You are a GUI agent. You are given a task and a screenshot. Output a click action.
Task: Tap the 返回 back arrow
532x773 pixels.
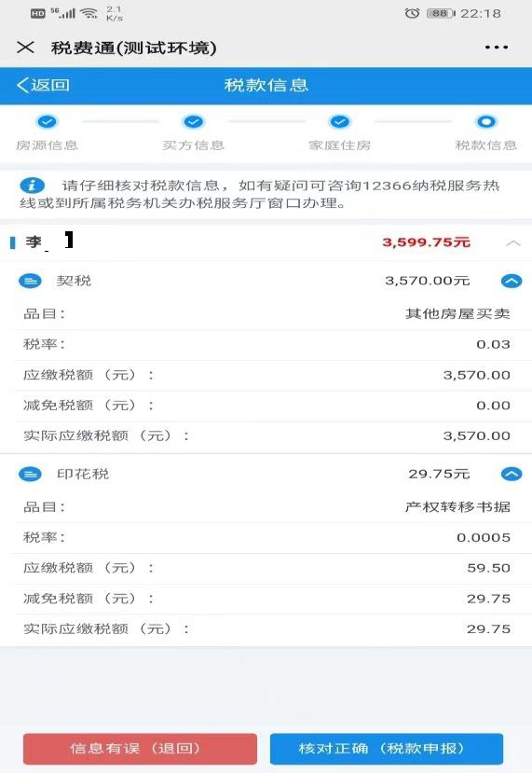(x=43, y=85)
